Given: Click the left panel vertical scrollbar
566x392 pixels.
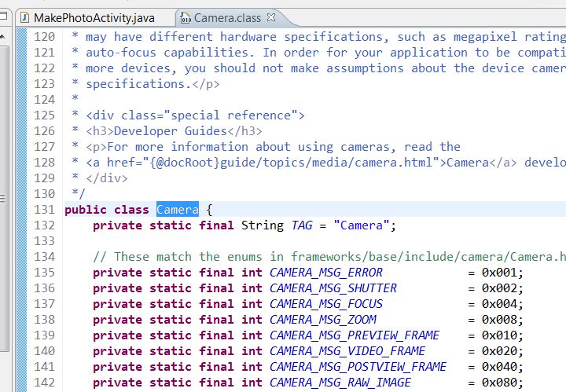Looking at the screenshot, I should (x=4, y=196).
